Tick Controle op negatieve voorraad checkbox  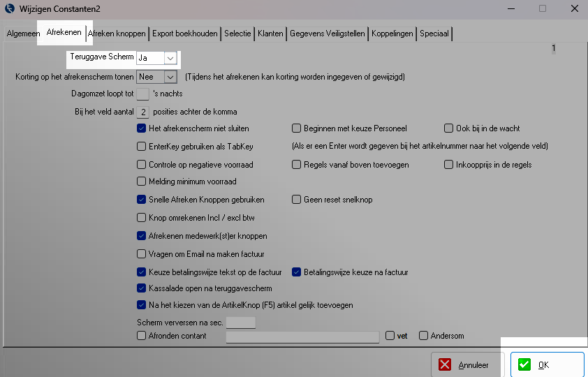pyautogui.click(x=142, y=165)
